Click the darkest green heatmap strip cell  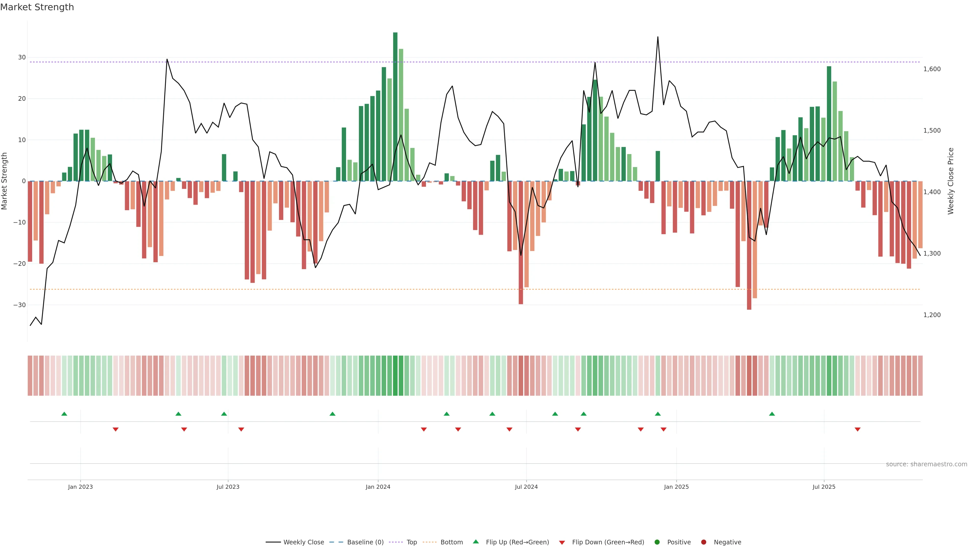395,376
